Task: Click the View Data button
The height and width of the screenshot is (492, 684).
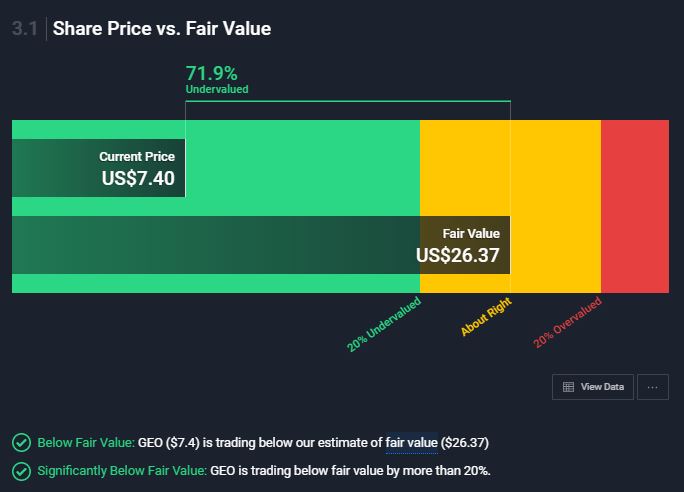Action: pos(595,387)
